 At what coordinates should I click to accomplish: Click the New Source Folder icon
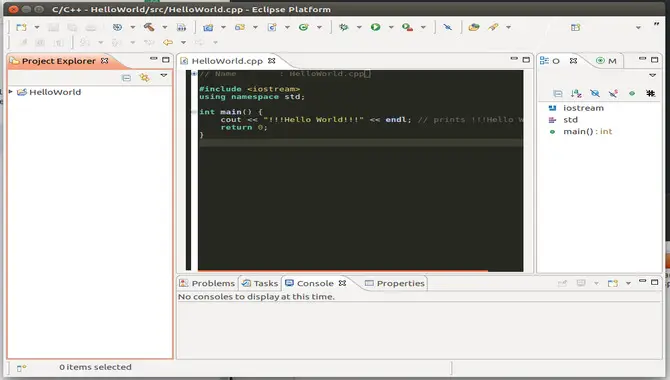[240, 27]
